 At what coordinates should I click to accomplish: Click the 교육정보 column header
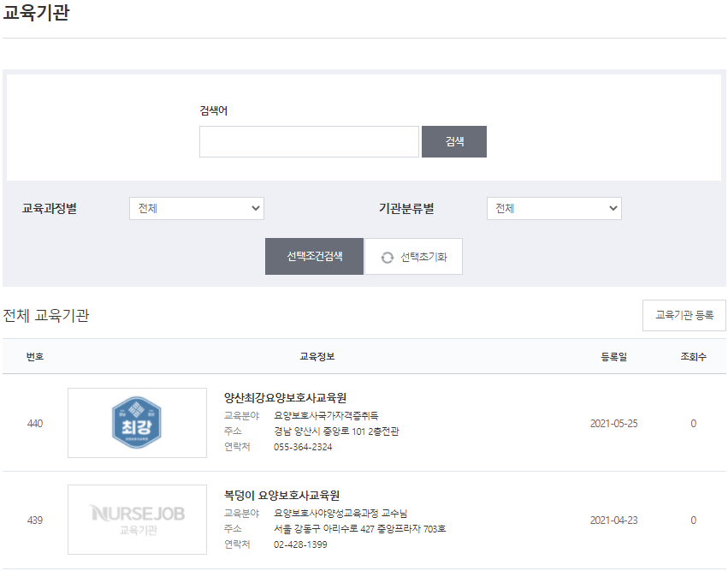click(x=317, y=357)
